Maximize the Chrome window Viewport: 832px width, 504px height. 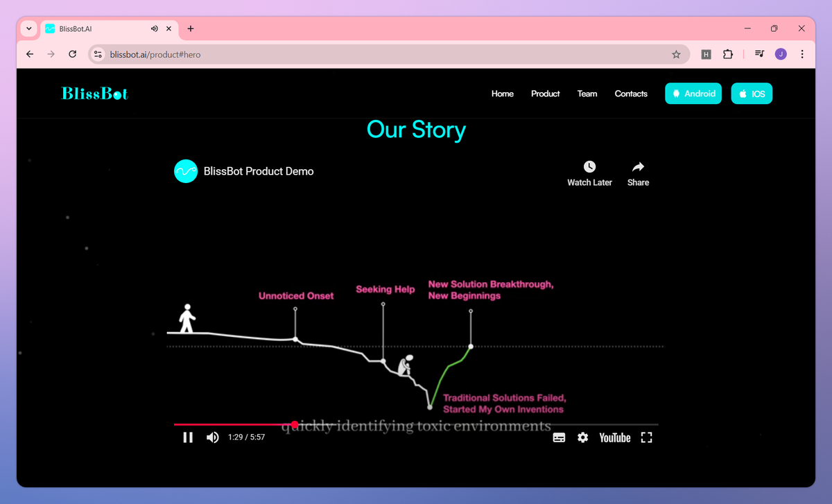pos(774,28)
